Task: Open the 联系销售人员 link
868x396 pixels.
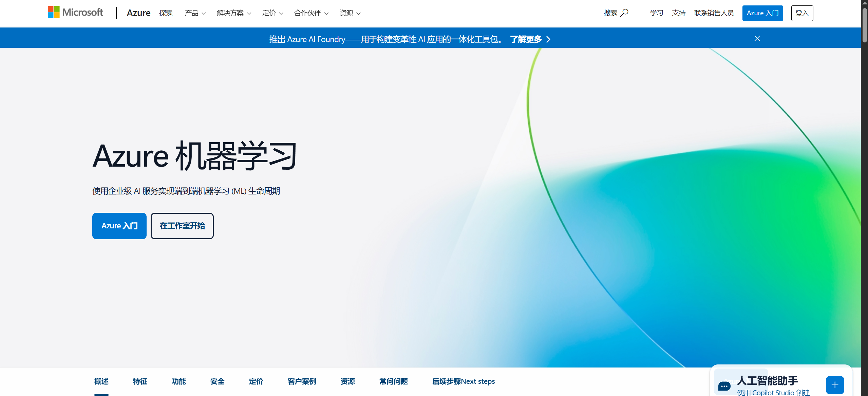Action: [714, 13]
